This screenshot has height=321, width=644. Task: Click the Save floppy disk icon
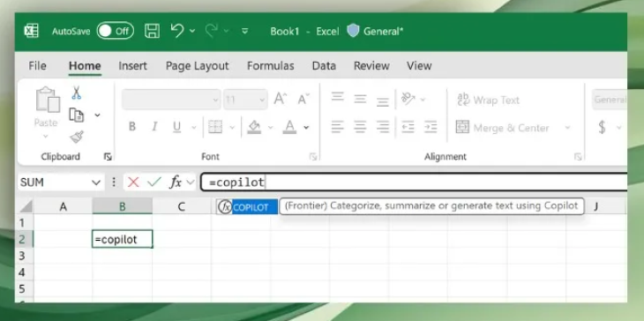click(152, 31)
